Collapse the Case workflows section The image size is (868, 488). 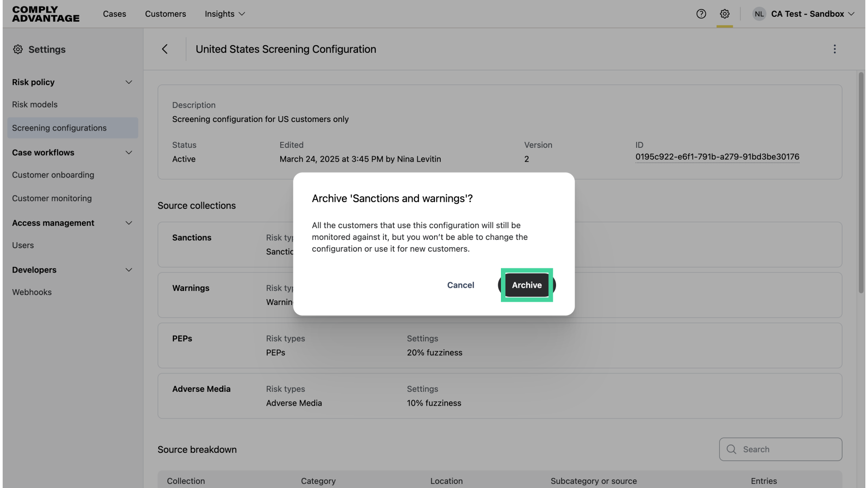point(129,153)
